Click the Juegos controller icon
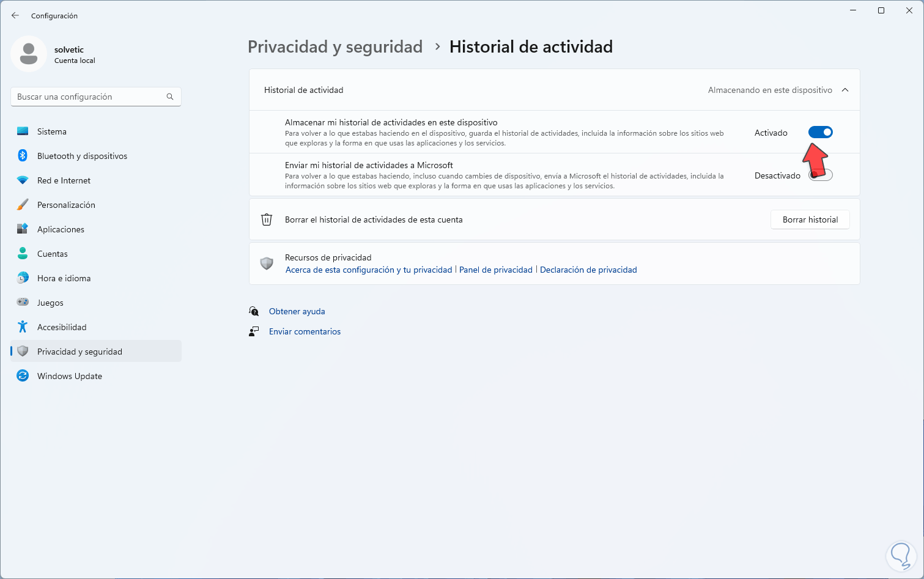The width and height of the screenshot is (924, 579). (x=23, y=303)
